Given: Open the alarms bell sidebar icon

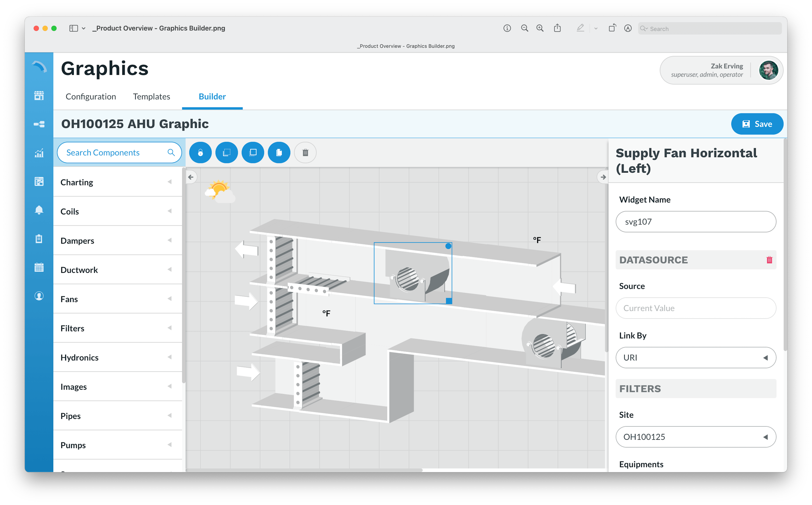Looking at the screenshot, I should (39, 210).
